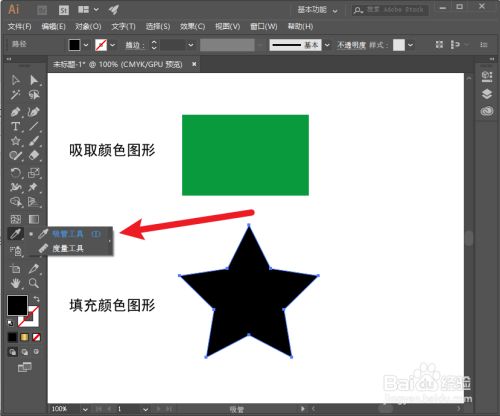This screenshot has height=416, width=500.
Task: Select the Magic Wand tool
Action: (15, 95)
